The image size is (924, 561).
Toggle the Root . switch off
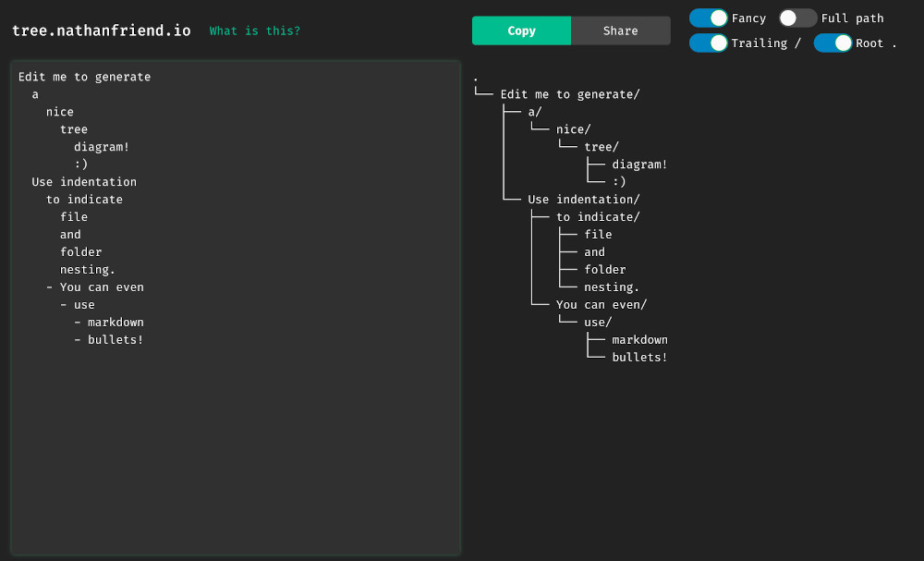[833, 43]
